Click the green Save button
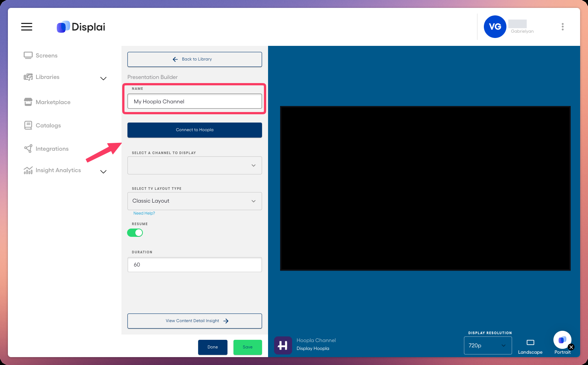This screenshot has height=365, width=588. pos(248,347)
